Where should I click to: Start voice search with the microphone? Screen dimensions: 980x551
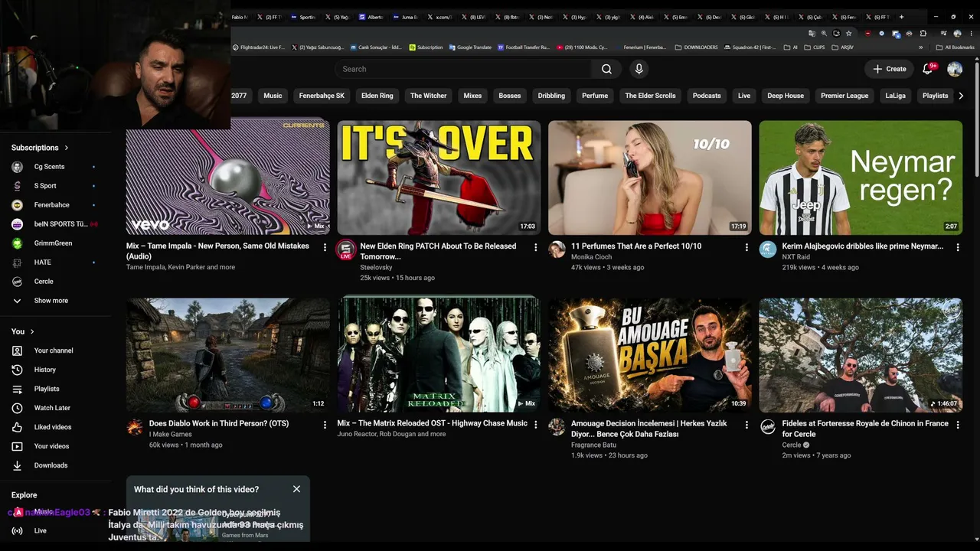click(x=639, y=69)
